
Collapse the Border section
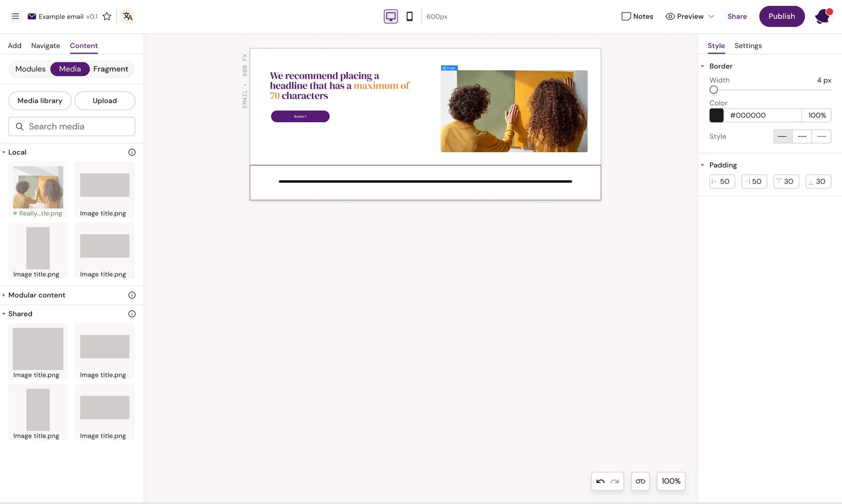click(702, 66)
